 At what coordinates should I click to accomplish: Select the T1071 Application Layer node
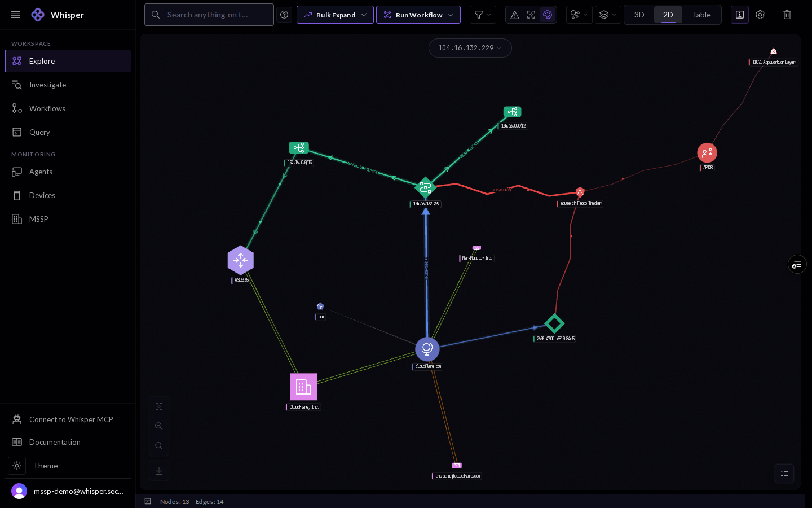pyautogui.click(x=774, y=51)
